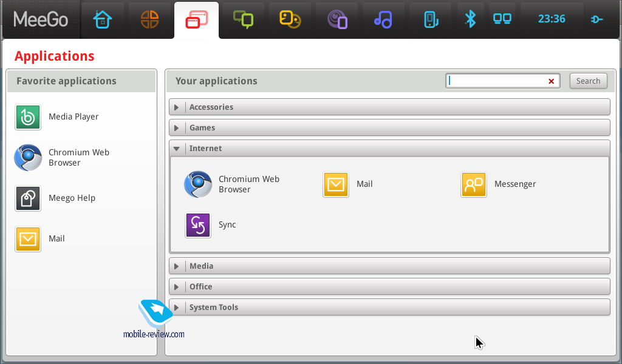
Task: Open the yellow People panel icon
Action: tap(290, 19)
